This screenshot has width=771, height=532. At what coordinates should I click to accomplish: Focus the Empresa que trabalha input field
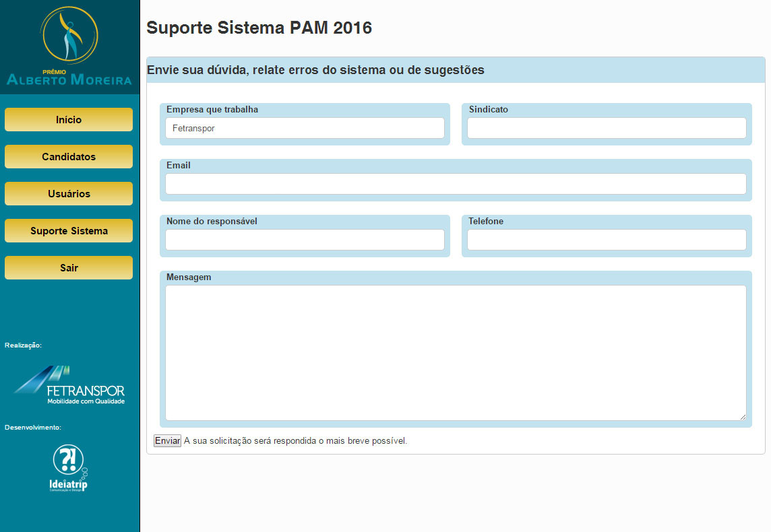coord(305,128)
